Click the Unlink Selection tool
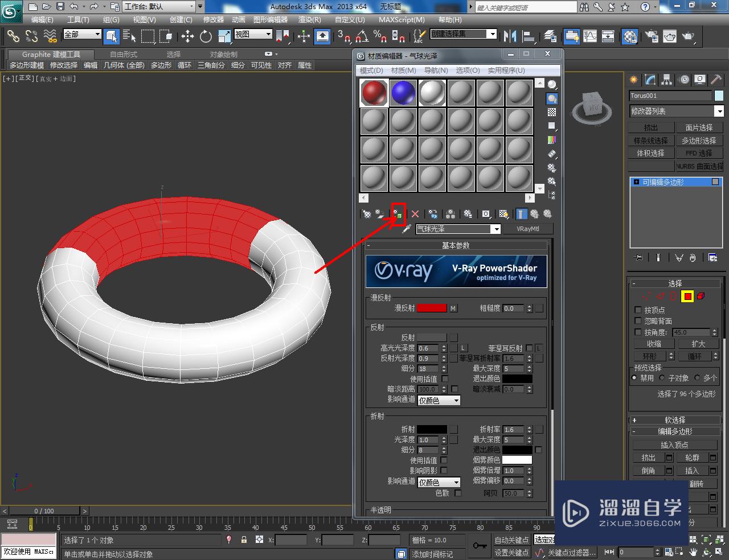729x560 pixels. tap(31, 36)
